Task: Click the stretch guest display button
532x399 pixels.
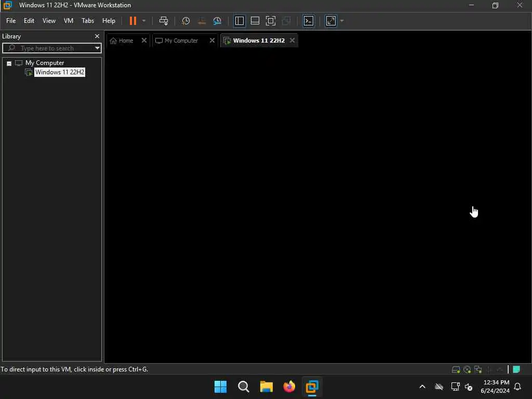Action: [331, 21]
